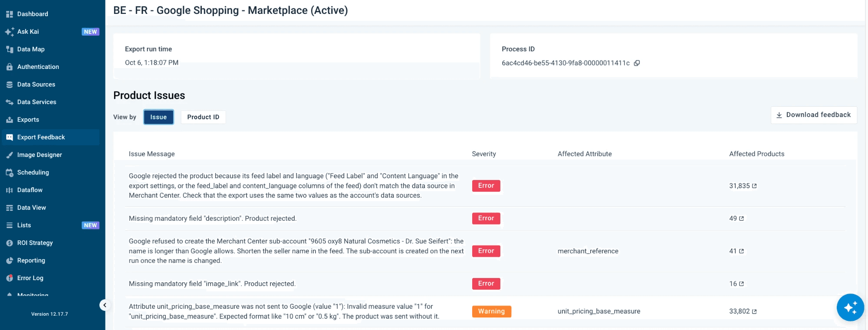Click the Scheduling calendar icon
This screenshot has width=868, height=330.
coord(10,173)
